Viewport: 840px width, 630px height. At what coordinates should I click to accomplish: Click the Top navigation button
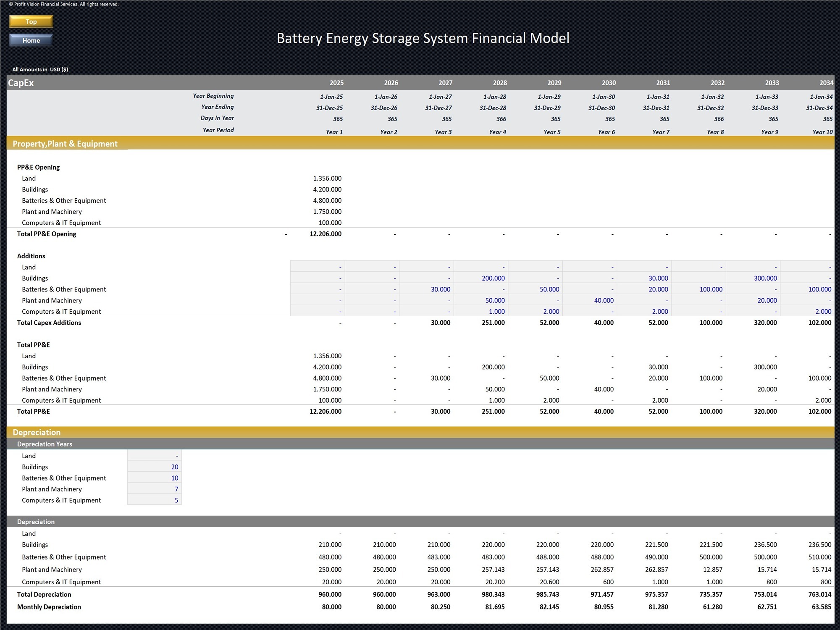[31, 21]
